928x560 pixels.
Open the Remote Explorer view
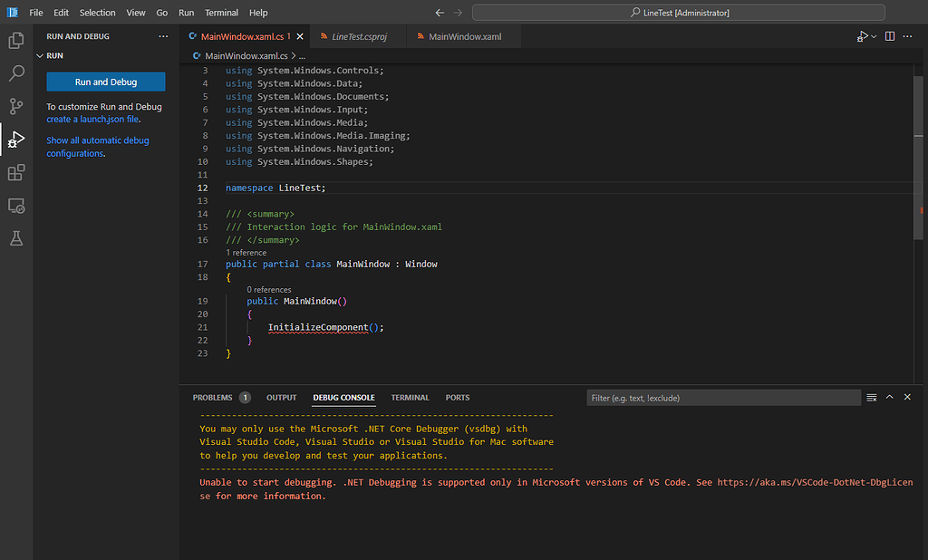[x=15, y=206]
